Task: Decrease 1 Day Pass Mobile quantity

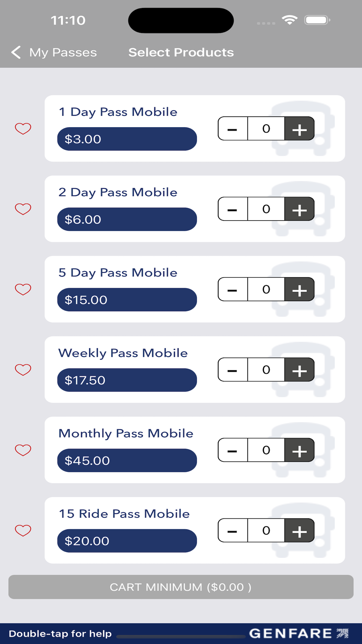Action: pos(232,129)
